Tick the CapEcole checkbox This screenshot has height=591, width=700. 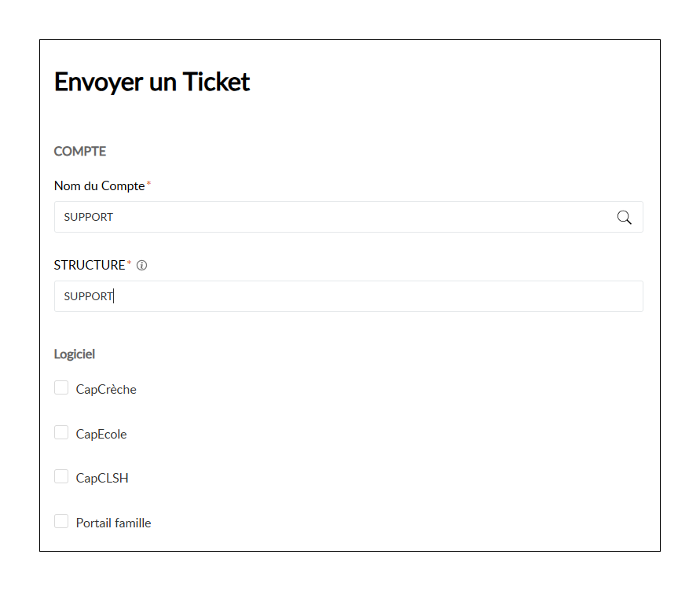[x=61, y=433]
